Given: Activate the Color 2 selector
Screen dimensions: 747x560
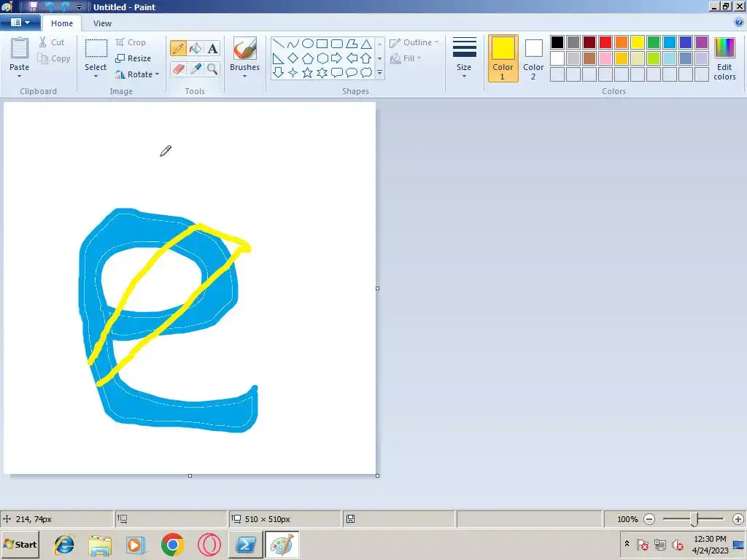Looking at the screenshot, I should [533, 58].
